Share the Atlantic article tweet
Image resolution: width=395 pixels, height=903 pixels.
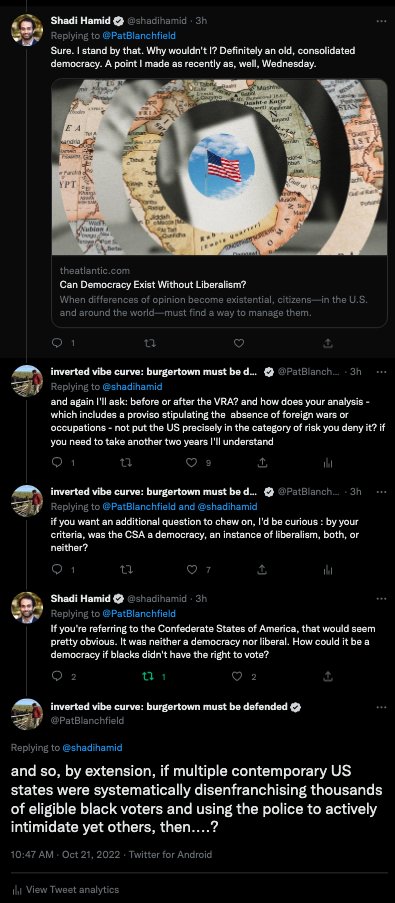tap(328, 343)
